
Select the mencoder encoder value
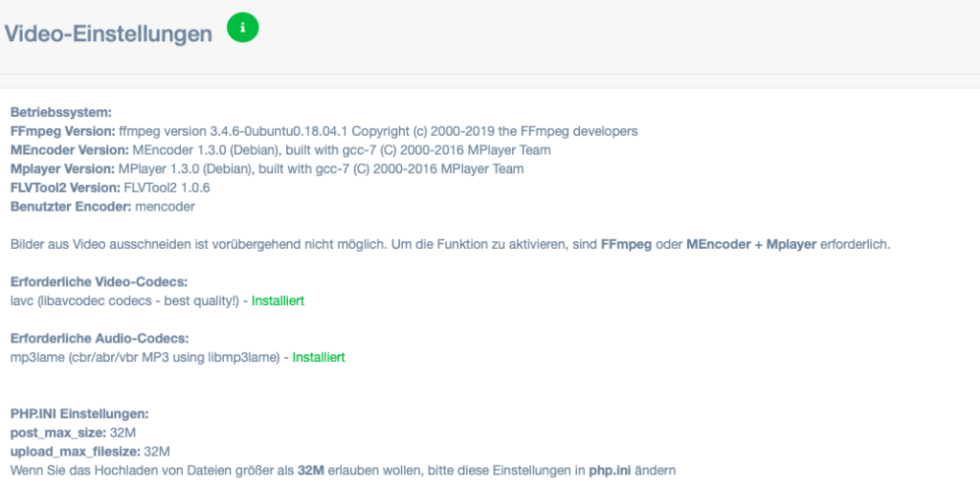[x=165, y=207]
